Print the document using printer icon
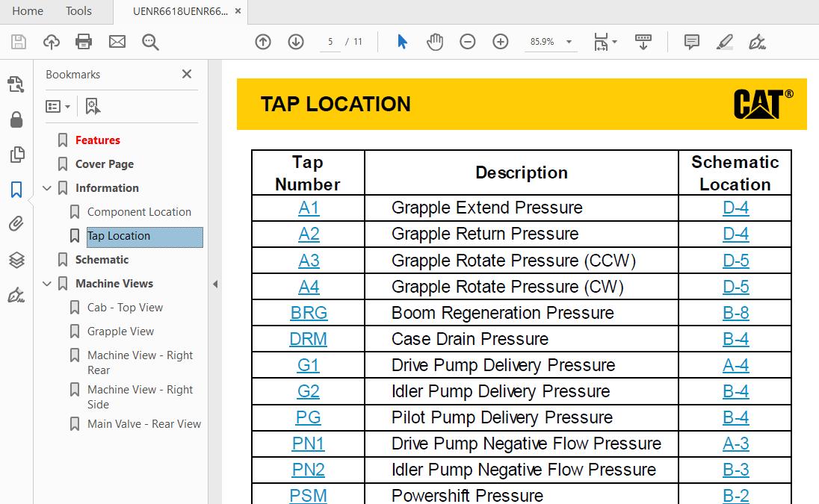The width and height of the screenshot is (819, 504). click(84, 42)
